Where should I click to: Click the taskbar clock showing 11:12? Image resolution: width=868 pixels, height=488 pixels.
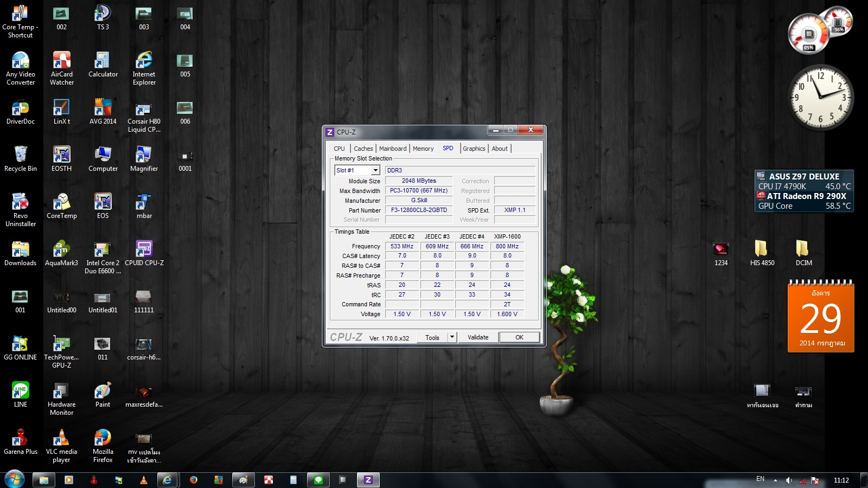(x=841, y=480)
